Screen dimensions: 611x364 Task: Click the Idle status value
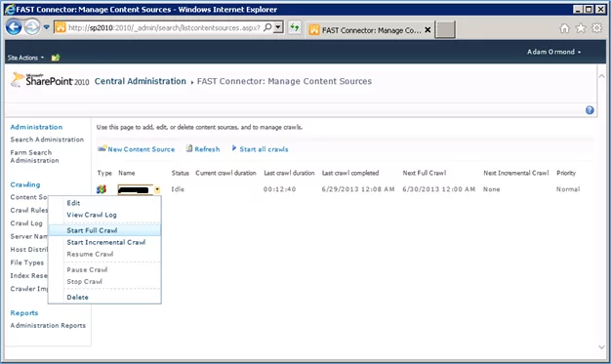coord(178,189)
